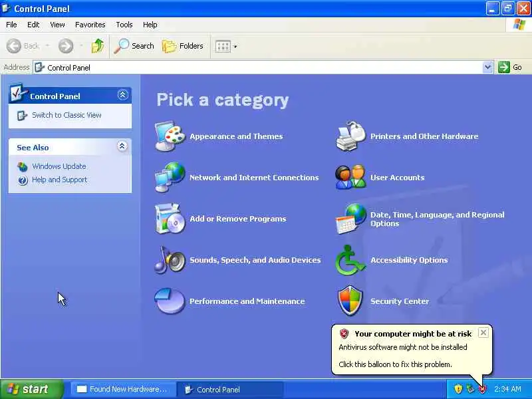Open the Sounds, Speech, and Audio Devices speaker icon

[x=170, y=260]
